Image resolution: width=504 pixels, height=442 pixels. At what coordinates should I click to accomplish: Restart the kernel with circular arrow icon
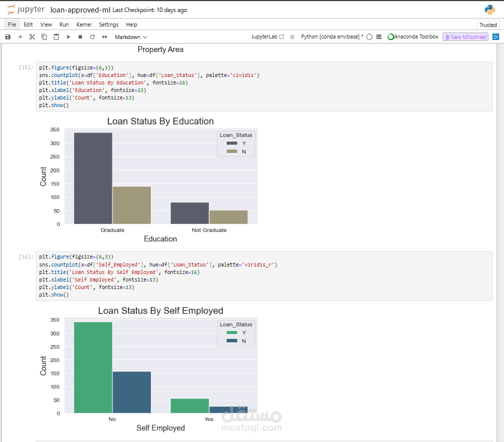pos(92,37)
